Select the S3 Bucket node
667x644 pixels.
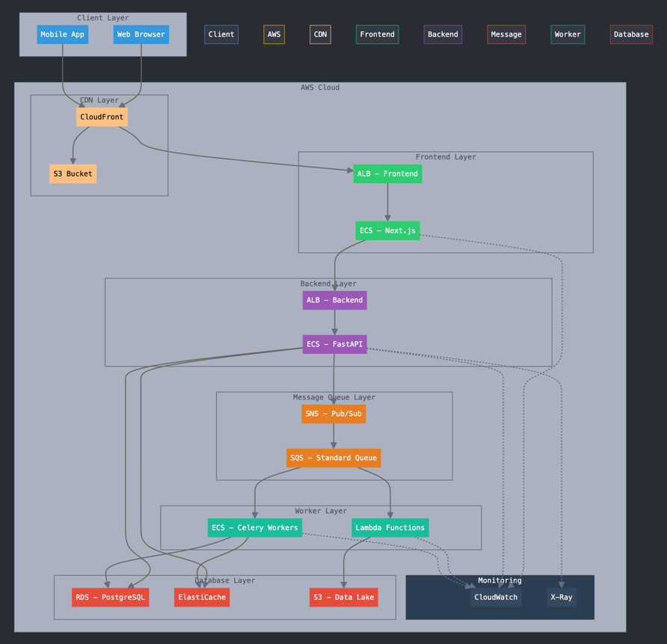pos(73,174)
